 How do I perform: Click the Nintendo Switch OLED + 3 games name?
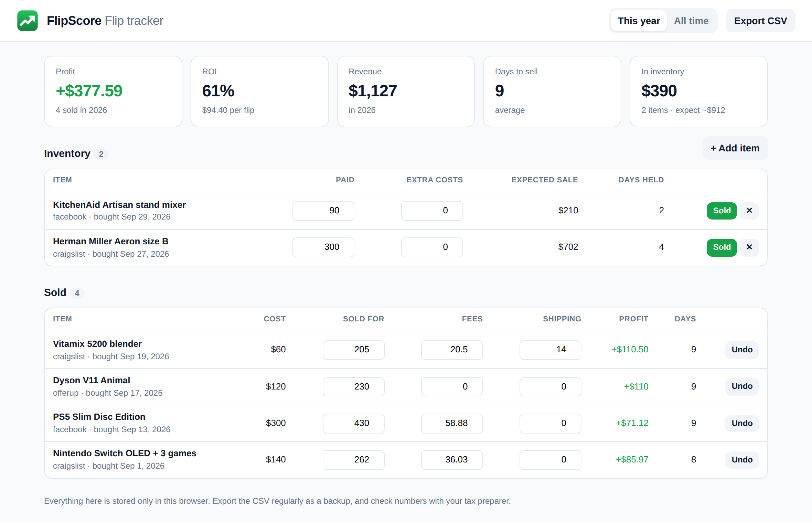[x=125, y=453]
